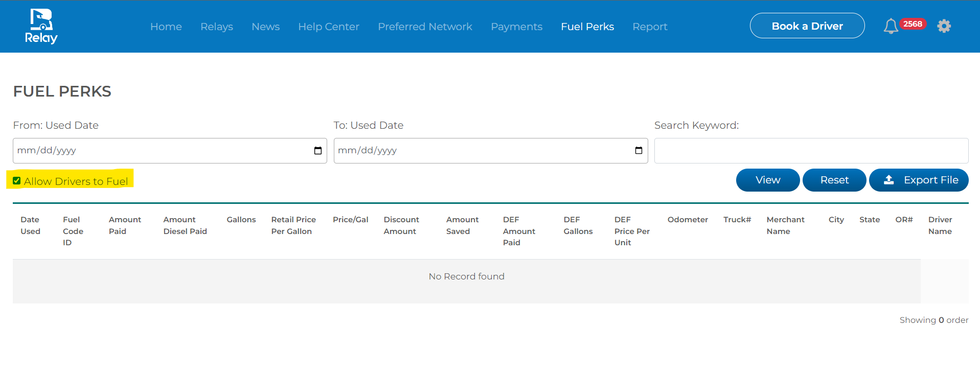Open the Help Center link
Viewport: 980px width, 374px height.
[328, 27]
